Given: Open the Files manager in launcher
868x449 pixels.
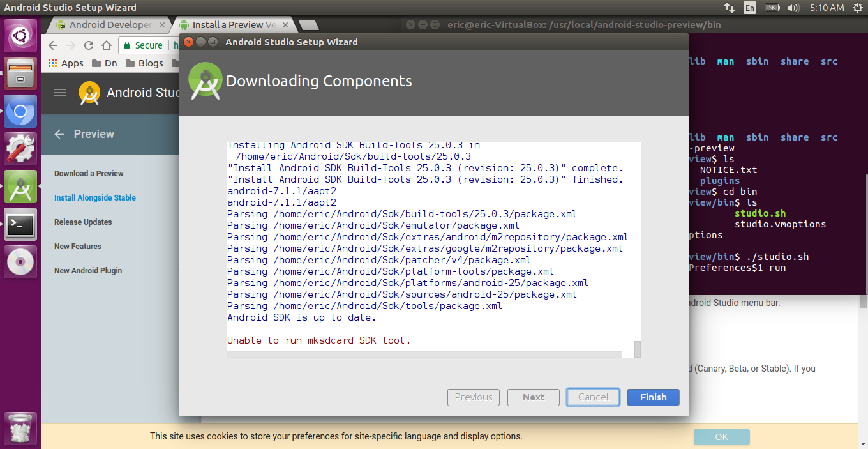Looking at the screenshot, I should 20,73.
